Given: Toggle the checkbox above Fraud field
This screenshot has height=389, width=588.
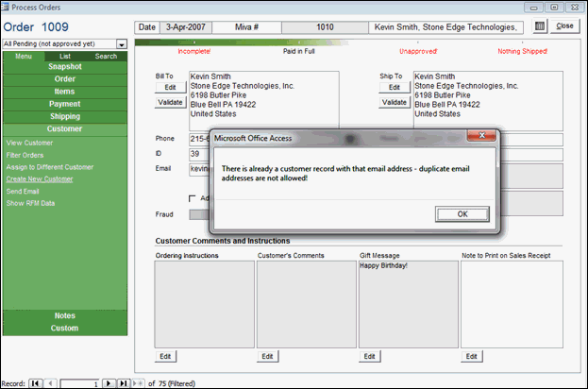Looking at the screenshot, I should [x=193, y=198].
